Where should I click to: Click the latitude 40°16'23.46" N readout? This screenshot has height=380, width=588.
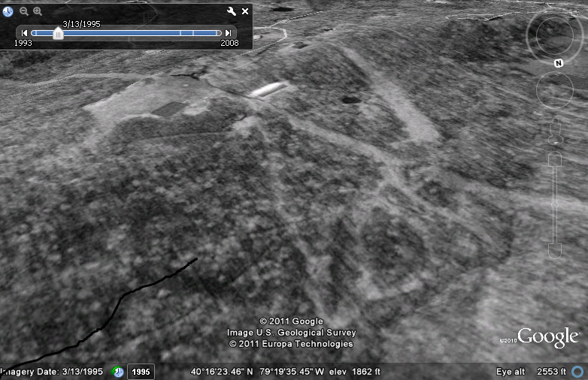click(x=222, y=372)
